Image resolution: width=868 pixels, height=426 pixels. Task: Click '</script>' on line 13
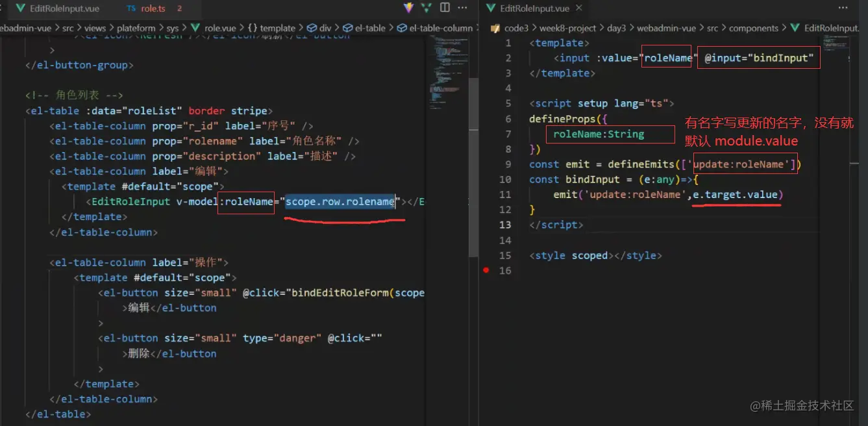(x=556, y=225)
